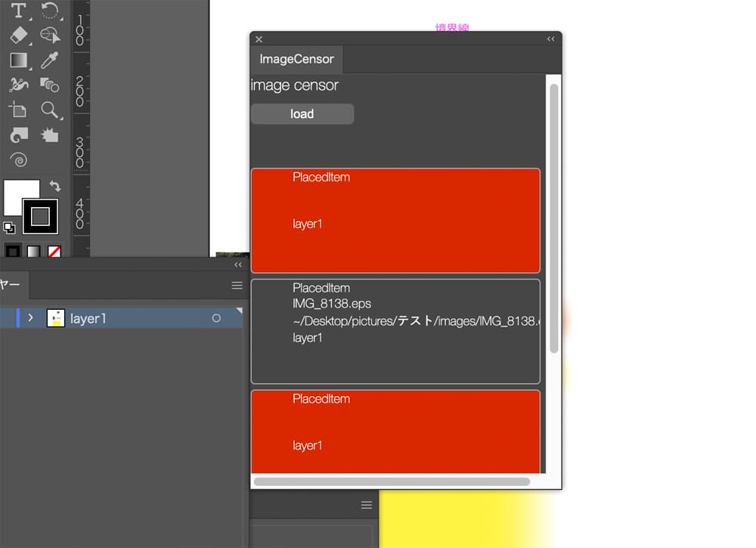Open the layers panel hamburger menu

pyautogui.click(x=237, y=286)
